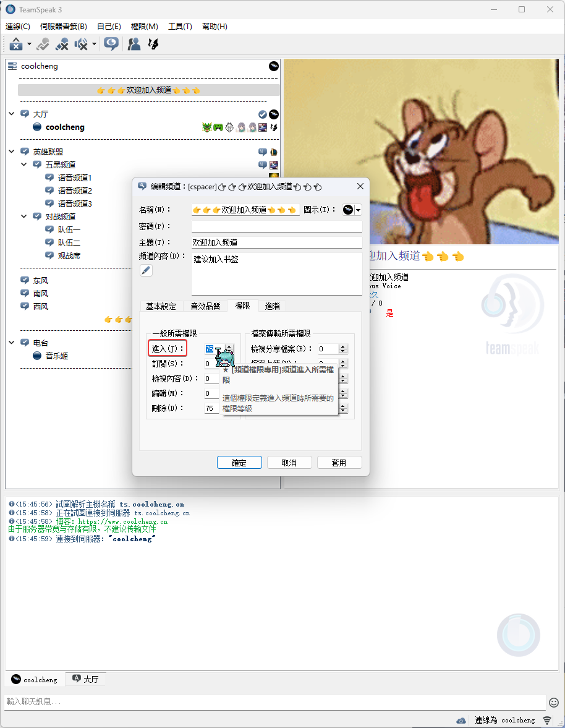
Task: Click the 名稱 channel name field in dialog
Action: click(x=245, y=210)
